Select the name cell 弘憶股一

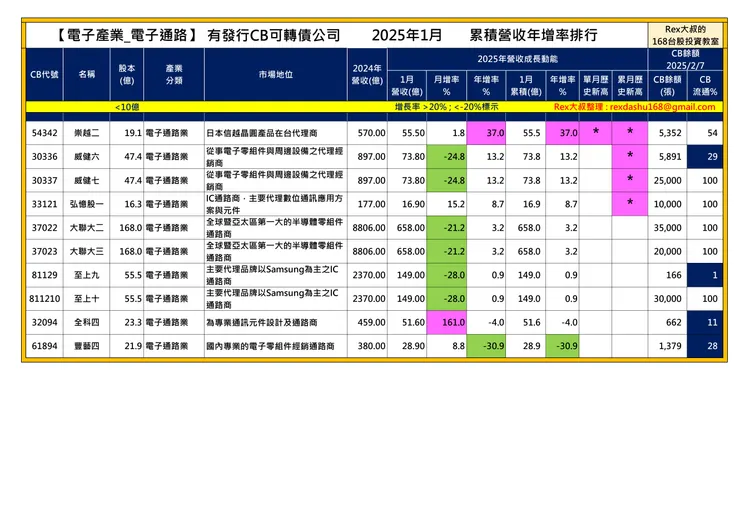tap(86, 204)
